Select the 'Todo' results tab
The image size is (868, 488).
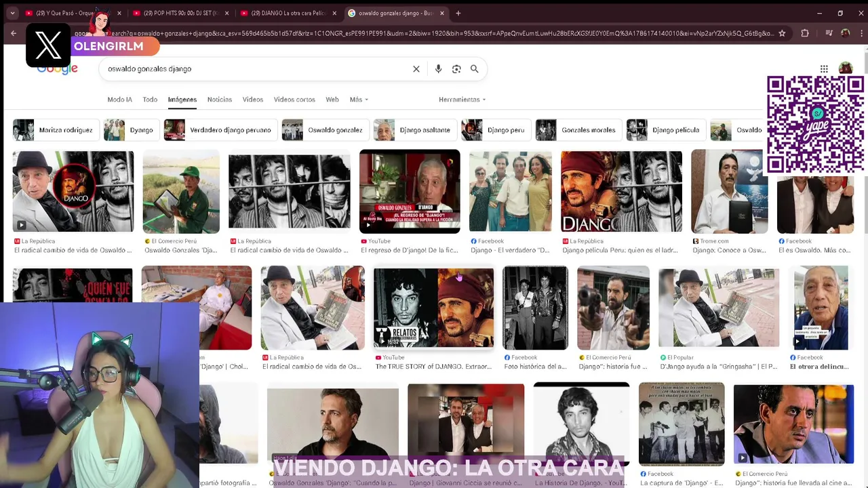tap(150, 100)
